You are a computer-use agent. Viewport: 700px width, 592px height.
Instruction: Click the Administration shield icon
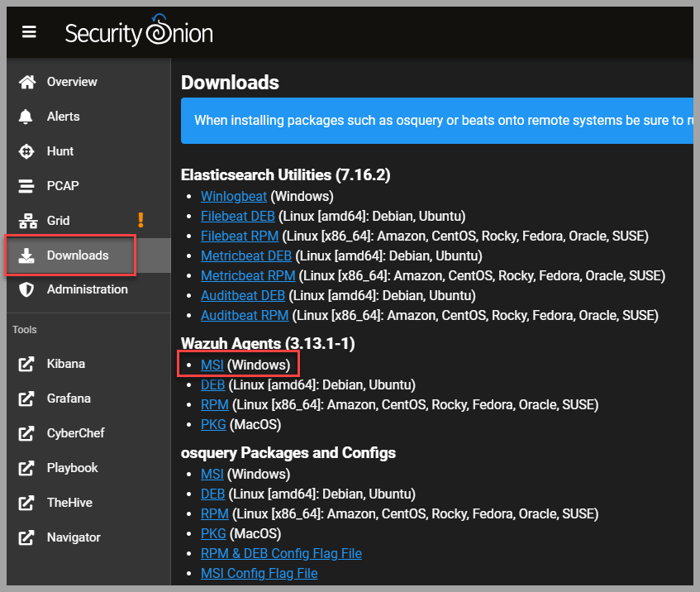pos(26,289)
